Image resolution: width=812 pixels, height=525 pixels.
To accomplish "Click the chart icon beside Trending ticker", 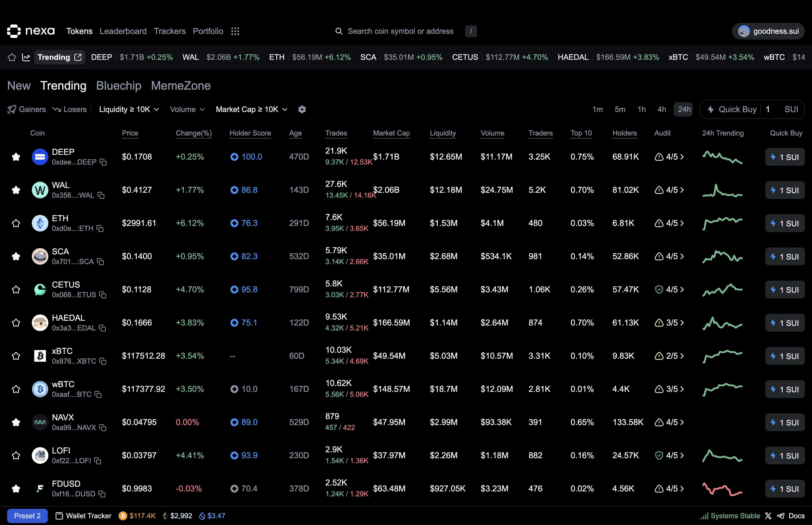I will tap(26, 57).
